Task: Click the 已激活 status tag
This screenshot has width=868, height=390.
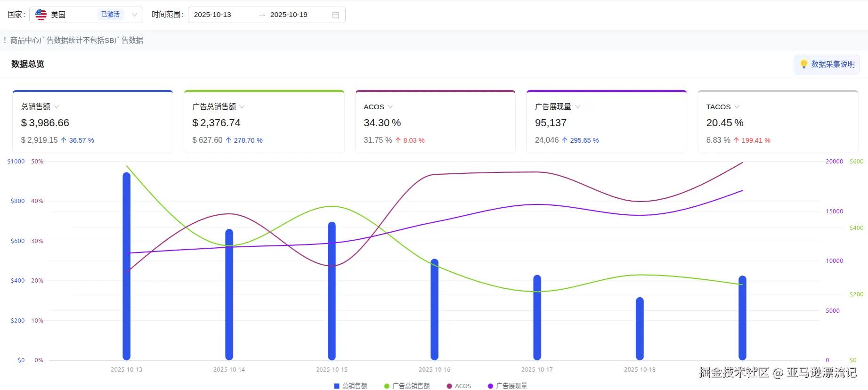Action: tap(110, 15)
